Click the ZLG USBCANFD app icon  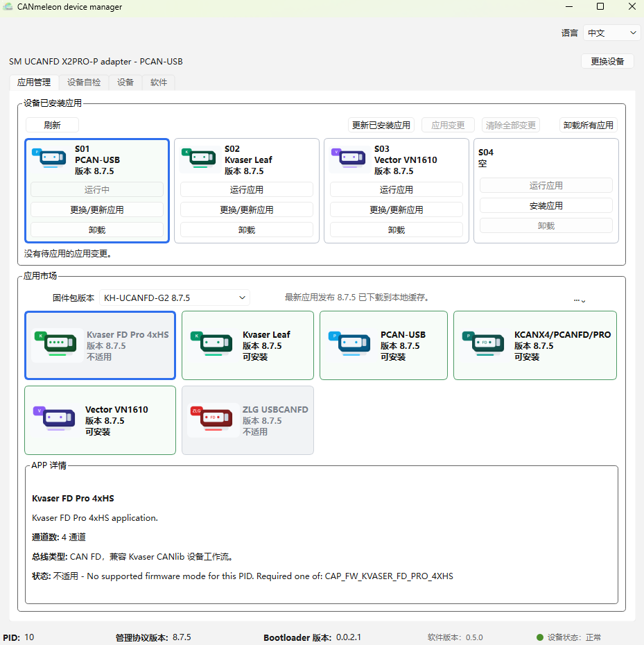pos(211,418)
